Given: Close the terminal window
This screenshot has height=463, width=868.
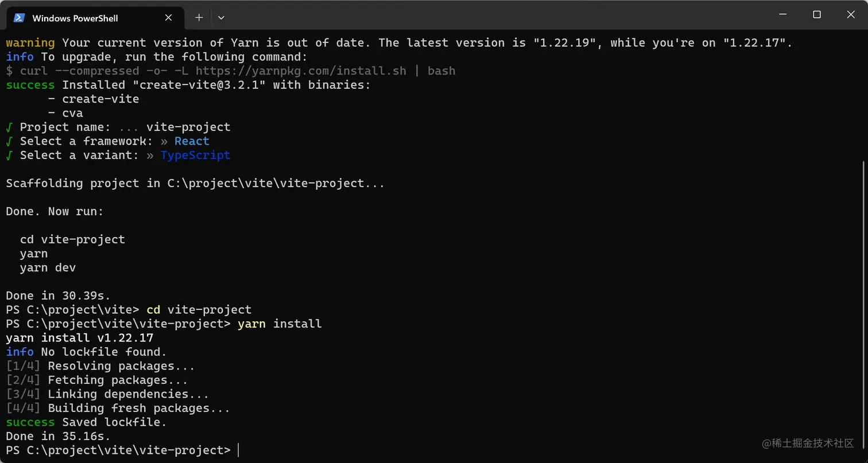Looking at the screenshot, I should (851, 15).
